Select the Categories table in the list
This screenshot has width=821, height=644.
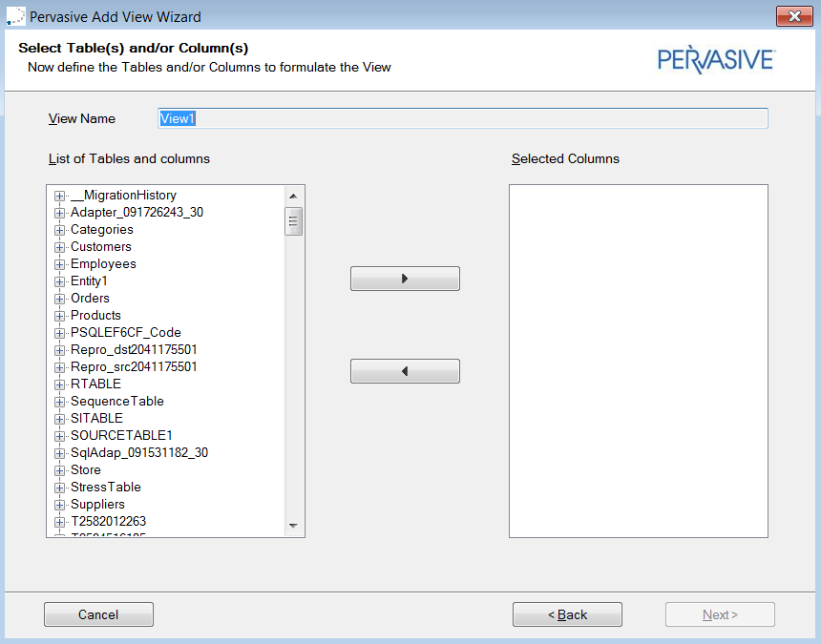click(101, 230)
